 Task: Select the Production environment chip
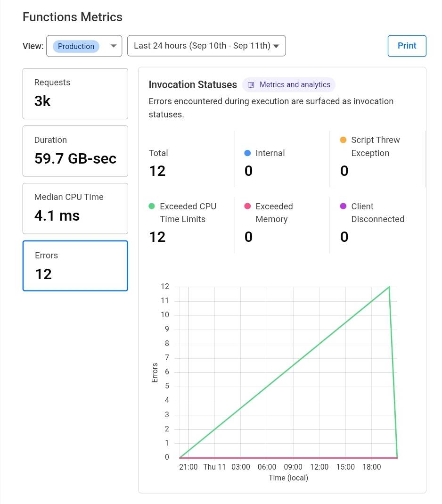pyautogui.click(x=76, y=46)
